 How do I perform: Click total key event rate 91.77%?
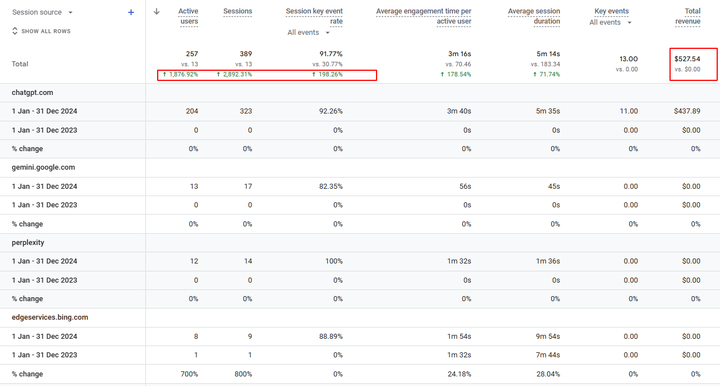tap(331, 54)
